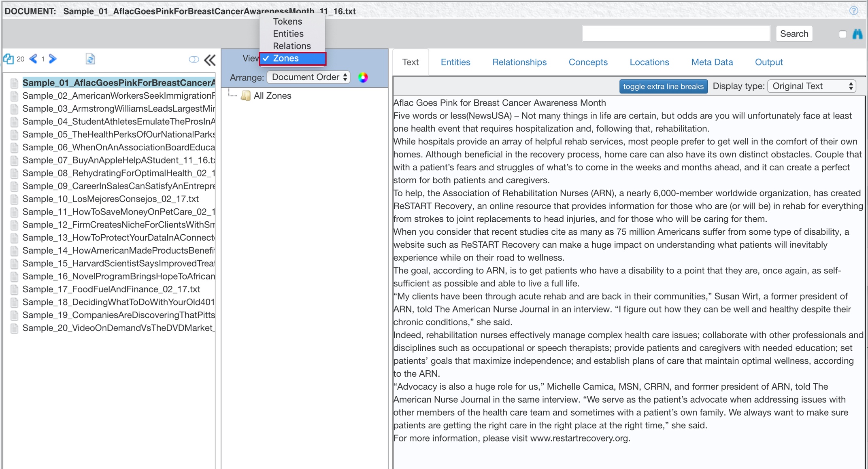Go to previous page of documents
Screen dimensions: 868x469
pyautogui.click(x=34, y=59)
